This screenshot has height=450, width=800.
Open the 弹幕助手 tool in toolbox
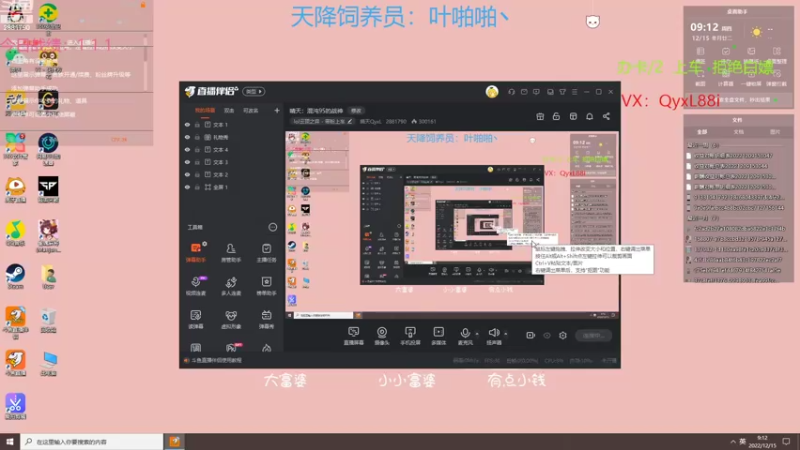[196, 252]
